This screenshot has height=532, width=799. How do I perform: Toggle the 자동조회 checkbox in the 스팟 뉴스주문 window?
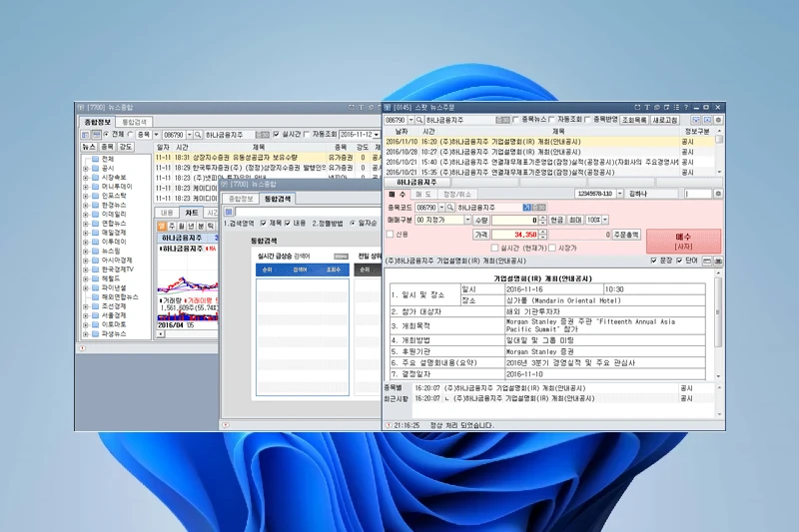(x=551, y=120)
